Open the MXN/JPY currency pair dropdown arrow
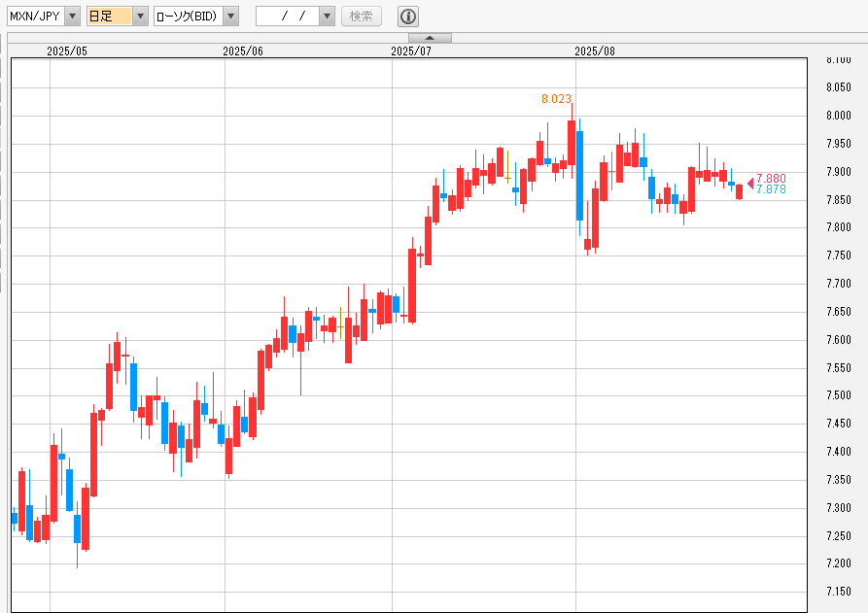The image size is (868, 613). point(72,17)
